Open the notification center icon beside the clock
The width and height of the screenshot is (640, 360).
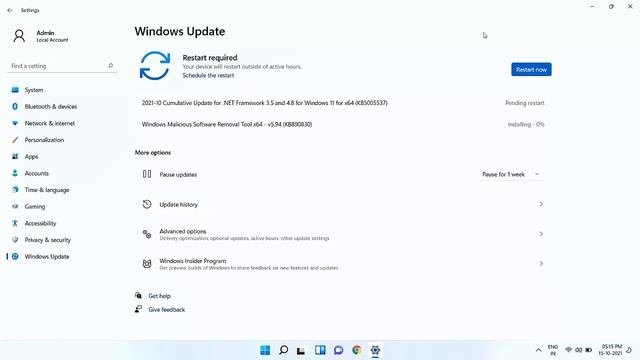(629, 350)
